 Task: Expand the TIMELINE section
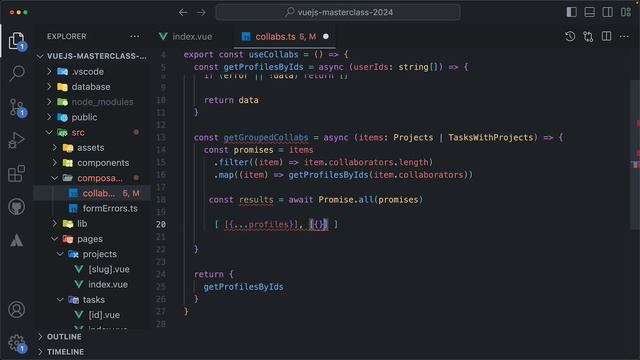pos(92,352)
